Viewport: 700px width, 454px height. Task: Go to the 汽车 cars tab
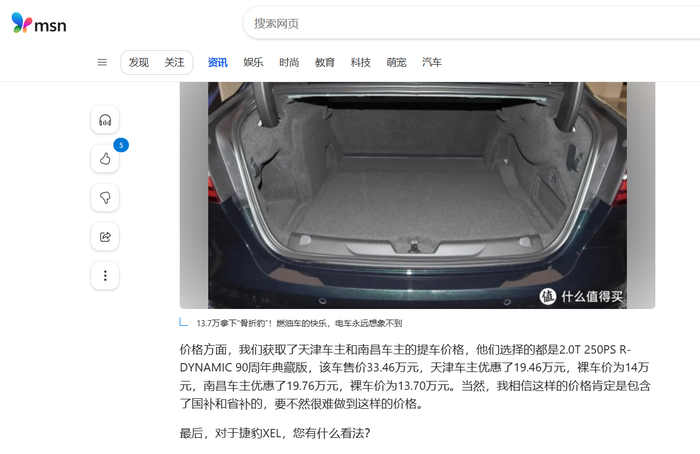tap(432, 62)
